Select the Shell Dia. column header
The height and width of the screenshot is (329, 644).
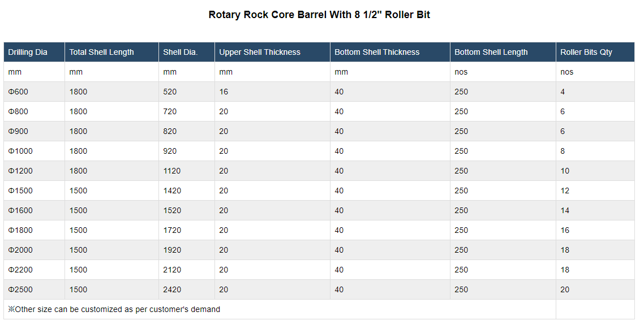click(x=186, y=52)
